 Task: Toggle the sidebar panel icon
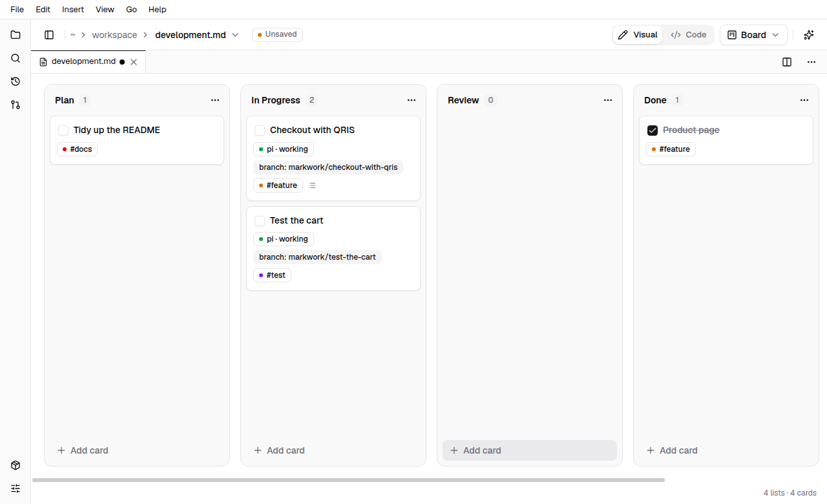pos(49,35)
